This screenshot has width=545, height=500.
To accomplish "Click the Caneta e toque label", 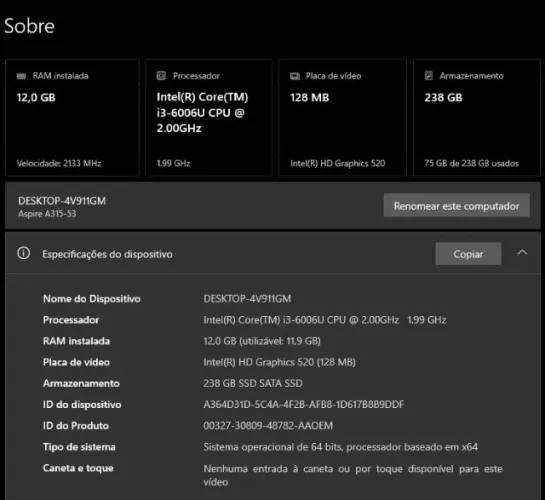I will click(x=78, y=468).
